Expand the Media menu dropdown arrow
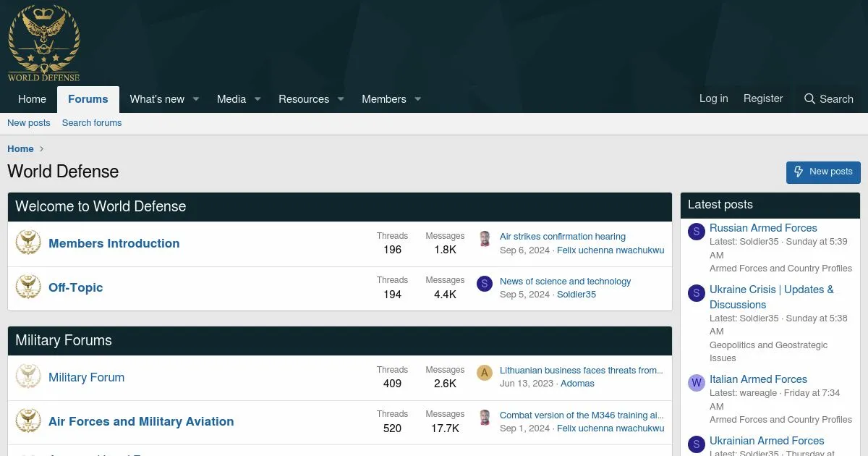This screenshot has height=456, width=868. [x=258, y=99]
